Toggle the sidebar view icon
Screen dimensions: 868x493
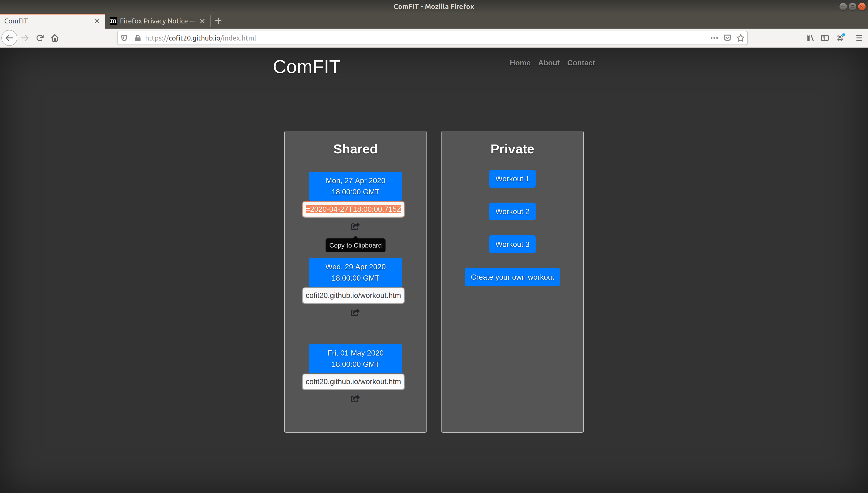(825, 38)
